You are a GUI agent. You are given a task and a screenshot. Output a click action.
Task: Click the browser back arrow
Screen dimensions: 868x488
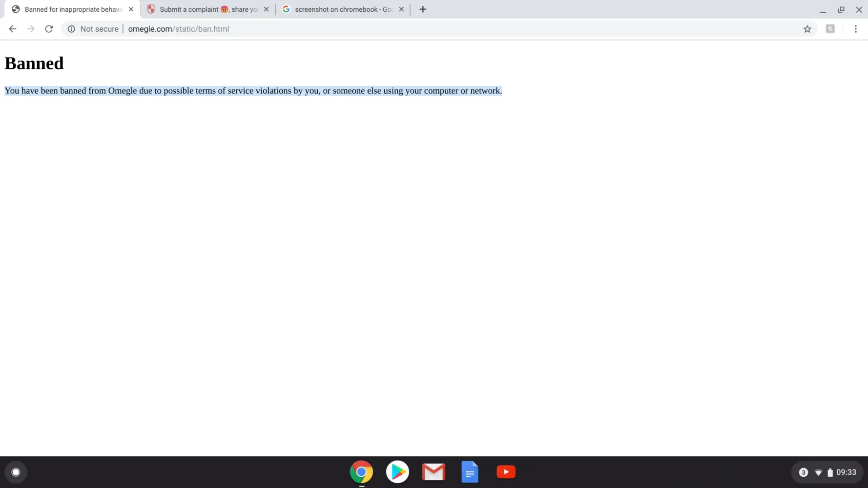coord(13,29)
